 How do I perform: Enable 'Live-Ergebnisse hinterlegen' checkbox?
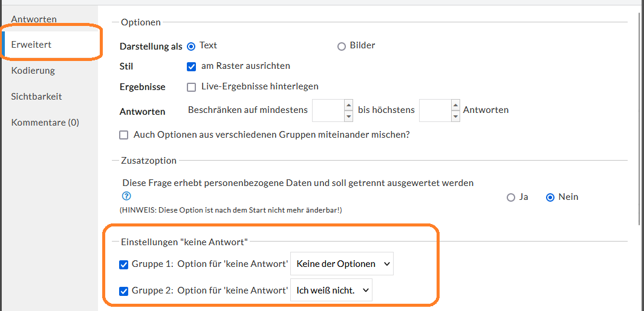tap(191, 87)
